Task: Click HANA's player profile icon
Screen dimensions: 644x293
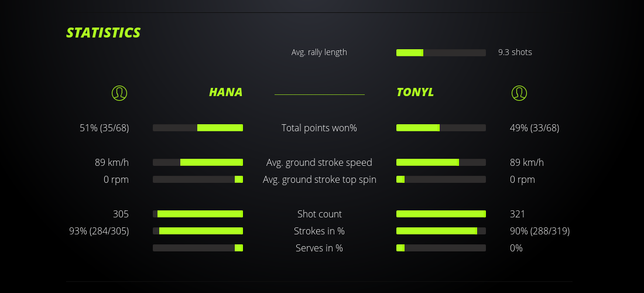Action: click(119, 93)
